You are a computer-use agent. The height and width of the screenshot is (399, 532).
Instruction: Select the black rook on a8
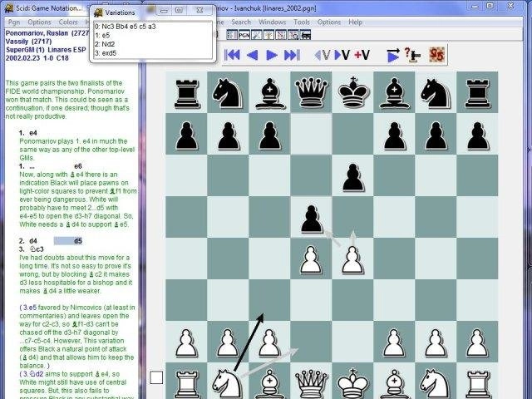pyautogui.click(x=186, y=92)
